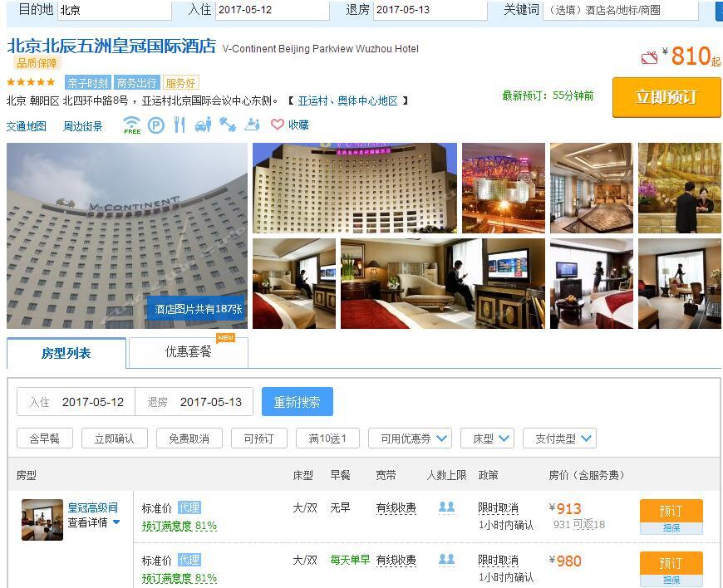Open the 支付类型 payment type dropdown
723x588 pixels.
560,439
